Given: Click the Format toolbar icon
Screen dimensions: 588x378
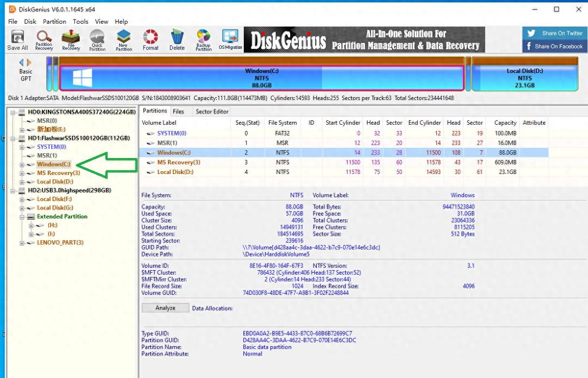Looking at the screenshot, I should pyautogui.click(x=151, y=40).
